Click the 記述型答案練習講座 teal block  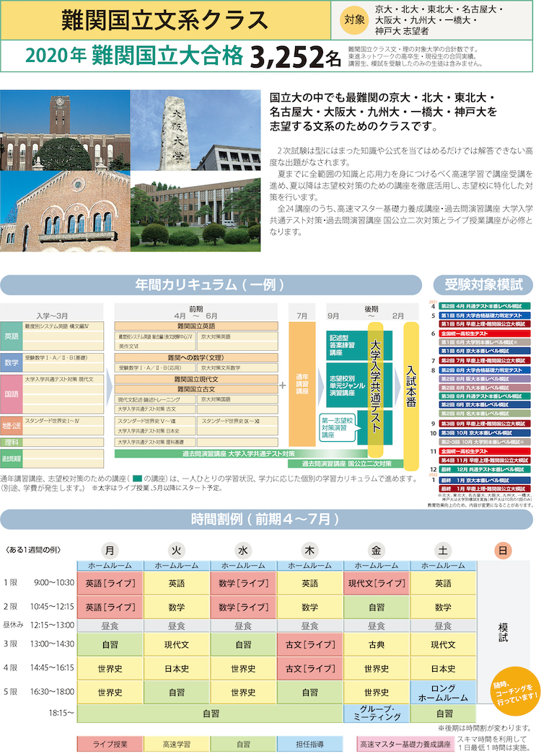pyautogui.click(x=347, y=345)
